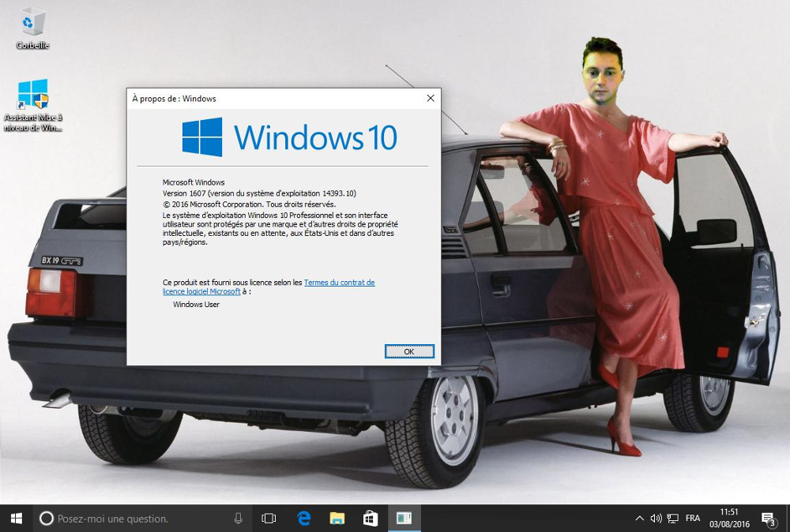Click OK in the À propos de Windows dialog
Screen dimensions: 790x532
(x=409, y=351)
